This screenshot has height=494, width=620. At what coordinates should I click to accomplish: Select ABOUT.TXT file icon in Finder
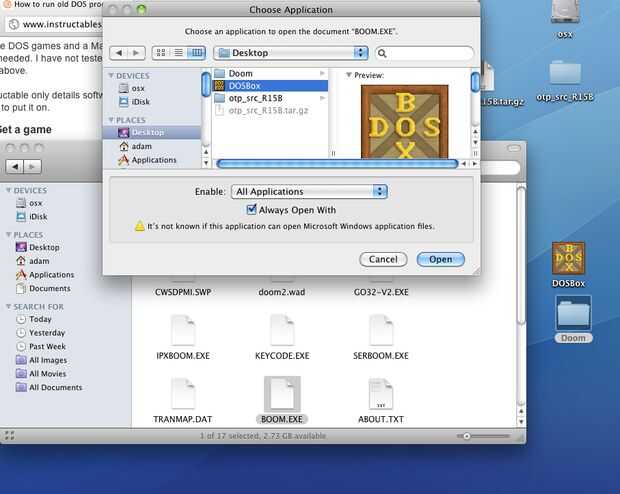(x=381, y=394)
